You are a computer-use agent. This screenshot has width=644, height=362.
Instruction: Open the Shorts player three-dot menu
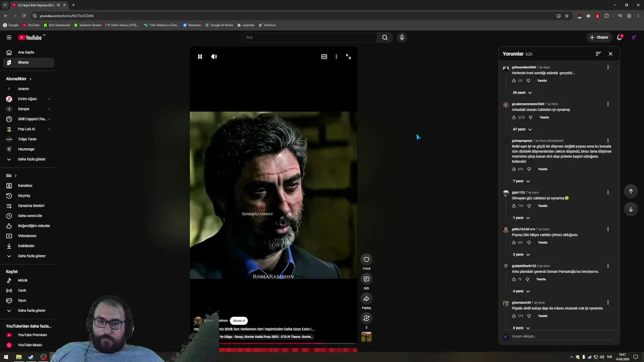point(336,57)
